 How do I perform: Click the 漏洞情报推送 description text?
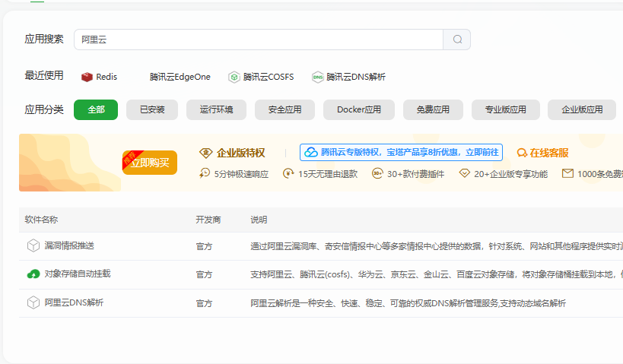tap(437, 246)
